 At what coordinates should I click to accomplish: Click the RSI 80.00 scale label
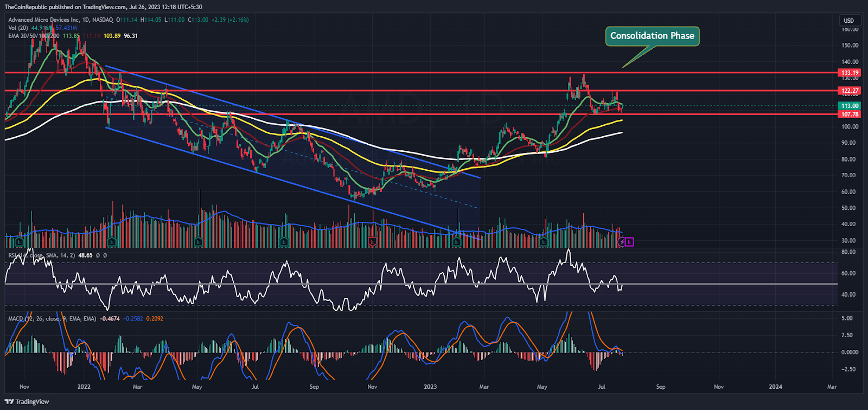(x=848, y=252)
